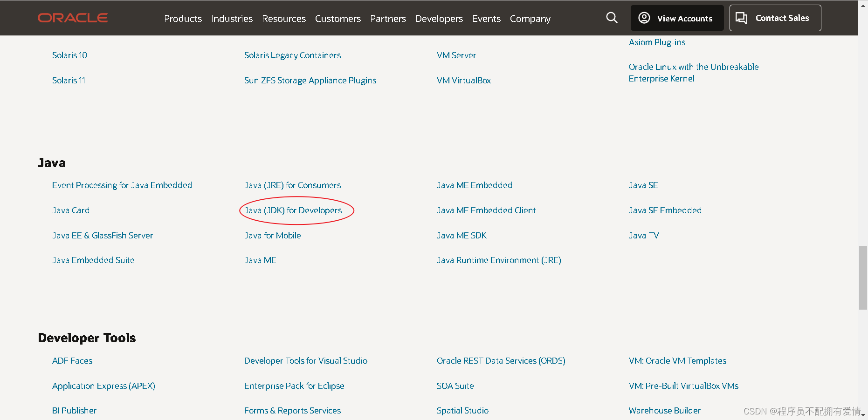Open the Spatial Studio link

pos(462,411)
